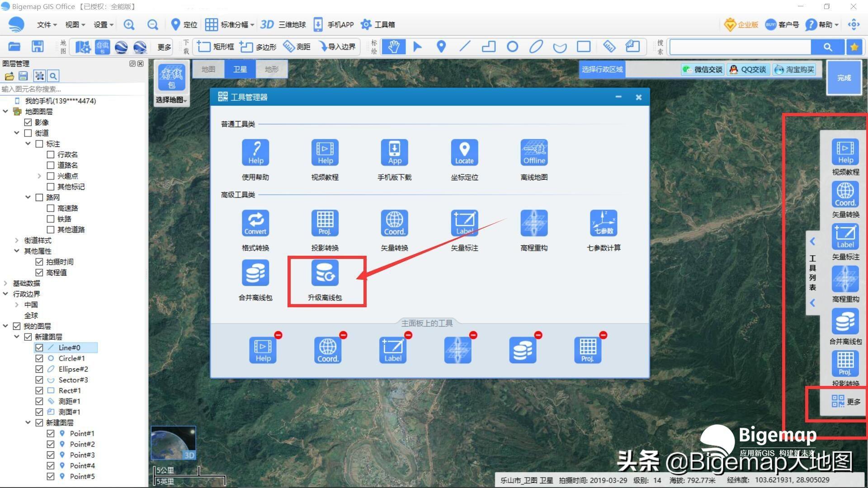Enable the 高速路 highway checkbox
This screenshot has width=868, height=488.
(51, 208)
